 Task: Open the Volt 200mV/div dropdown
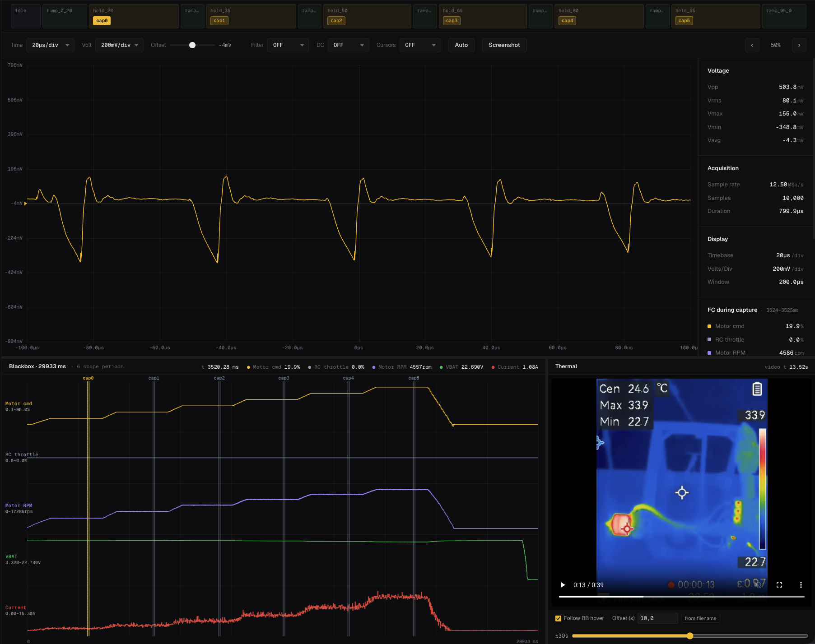[119, 45]
